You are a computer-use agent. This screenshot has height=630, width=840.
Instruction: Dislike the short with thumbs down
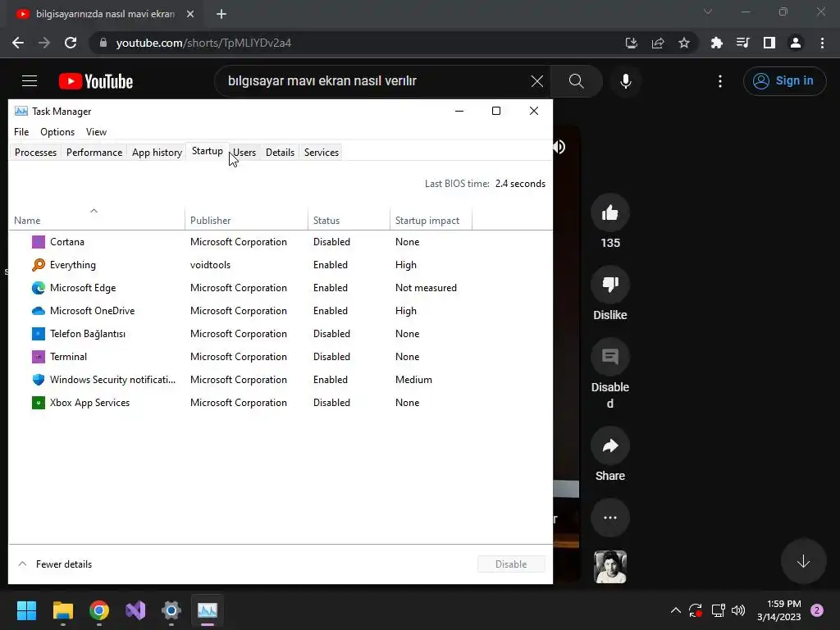click(x=610, y=285)
